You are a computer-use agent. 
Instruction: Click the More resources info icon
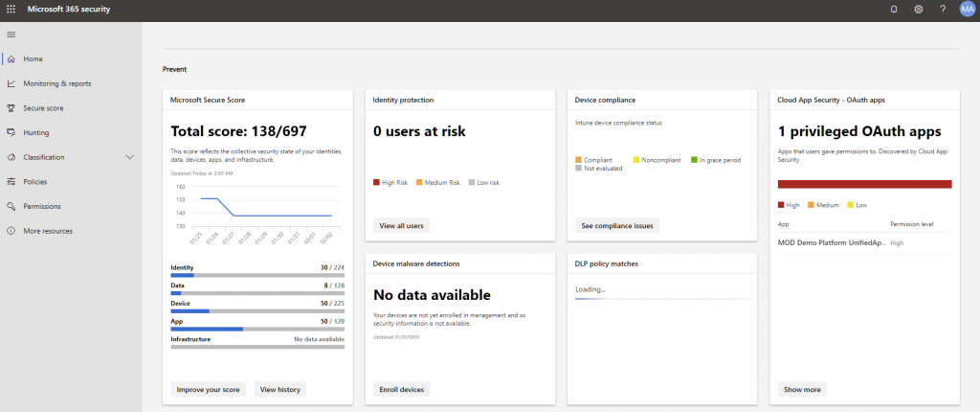(x=11, y=230)
